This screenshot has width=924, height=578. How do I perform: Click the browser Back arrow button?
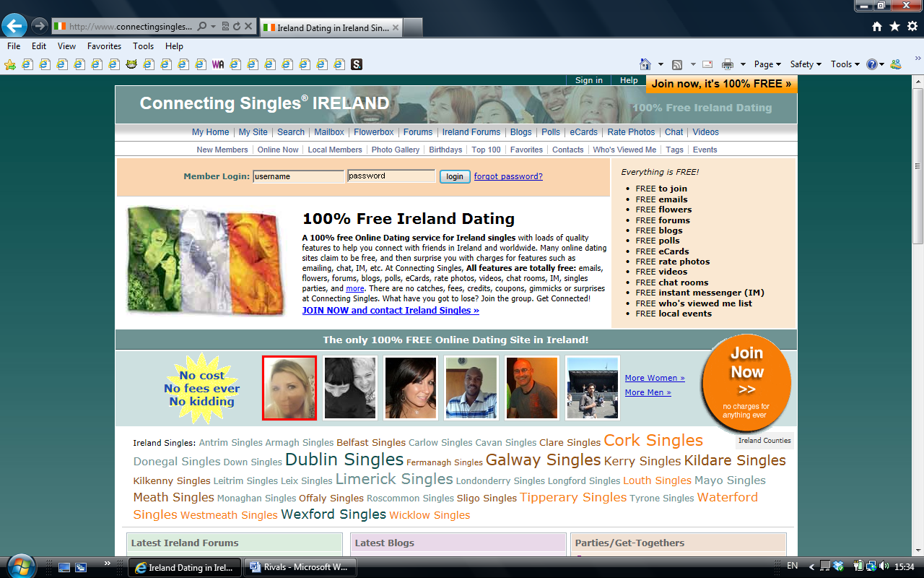pos(14,27)
